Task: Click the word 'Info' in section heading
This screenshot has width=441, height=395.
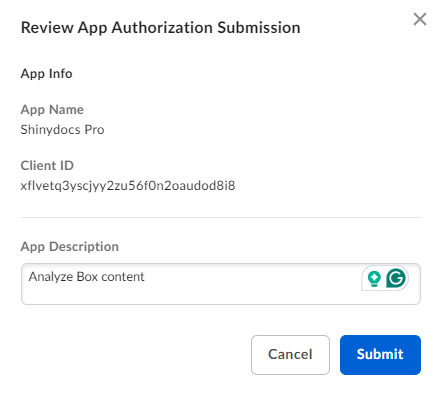Action: click(x=60, y=74)
